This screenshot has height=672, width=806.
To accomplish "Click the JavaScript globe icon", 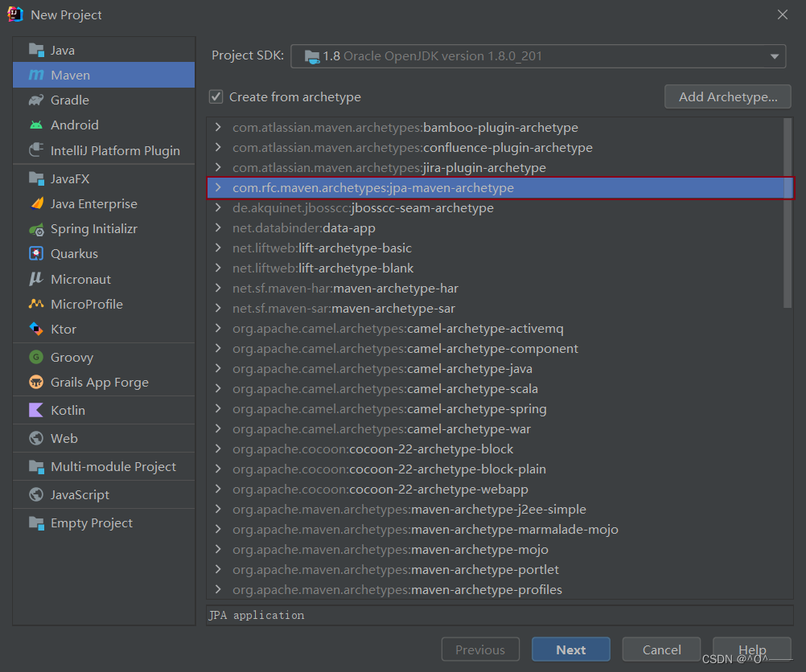I will coord(36,494).
